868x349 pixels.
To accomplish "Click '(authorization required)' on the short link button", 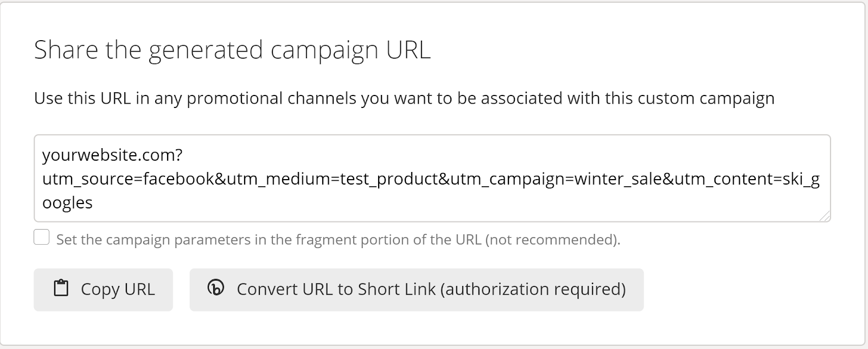I will (533, 289).
